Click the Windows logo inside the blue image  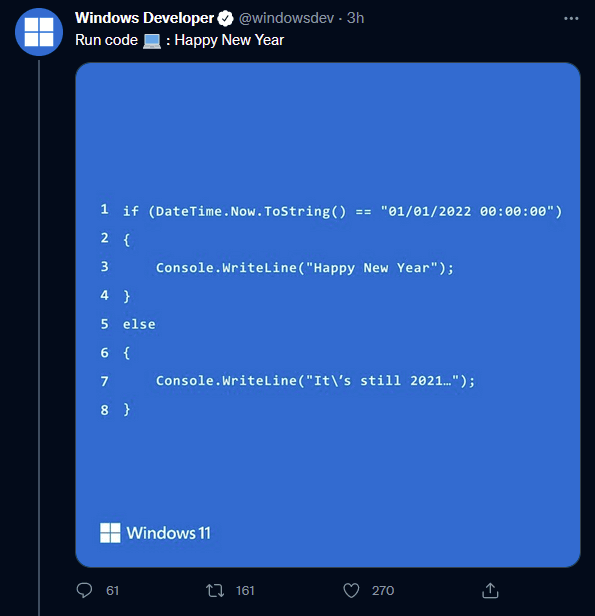pos(110,533)
